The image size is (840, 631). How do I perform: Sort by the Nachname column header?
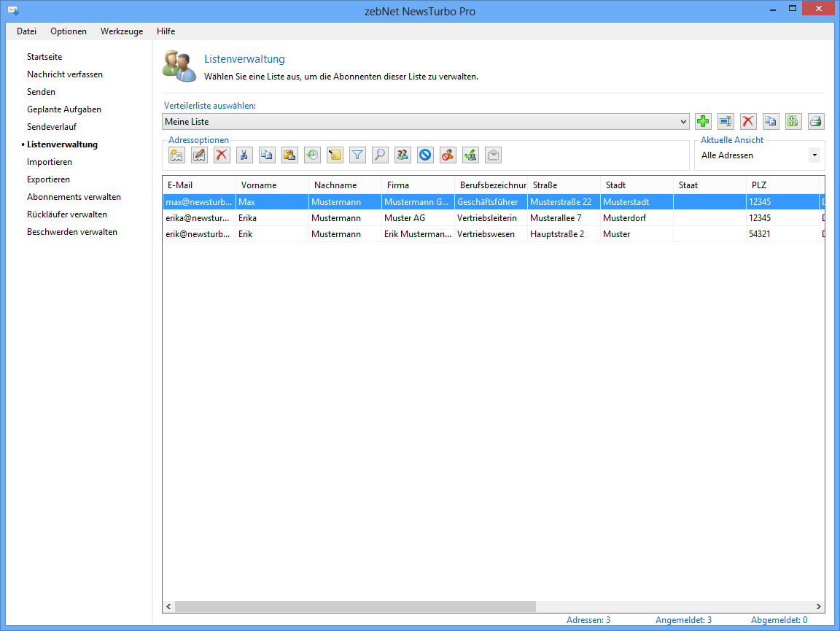(x=345, y=185)
